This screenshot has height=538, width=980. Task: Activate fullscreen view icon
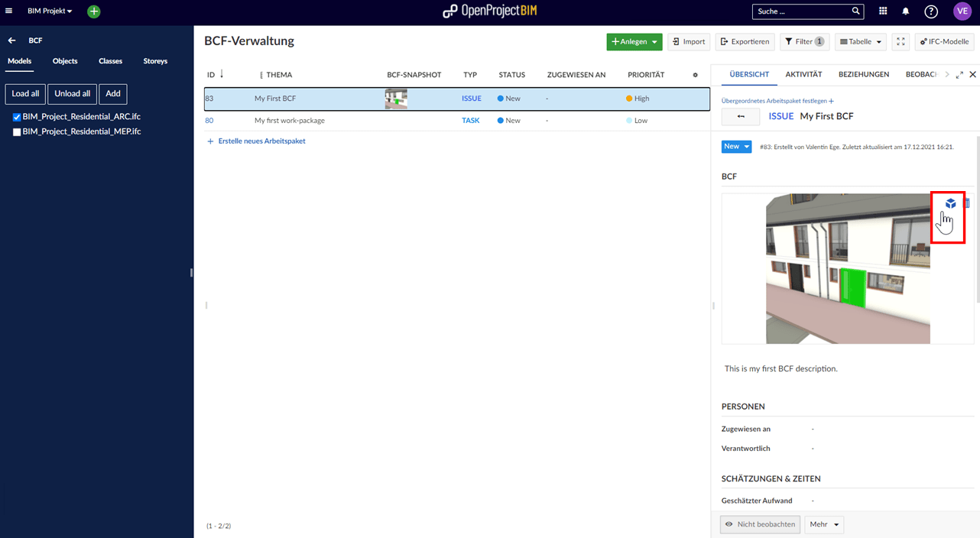pos(900,42)
